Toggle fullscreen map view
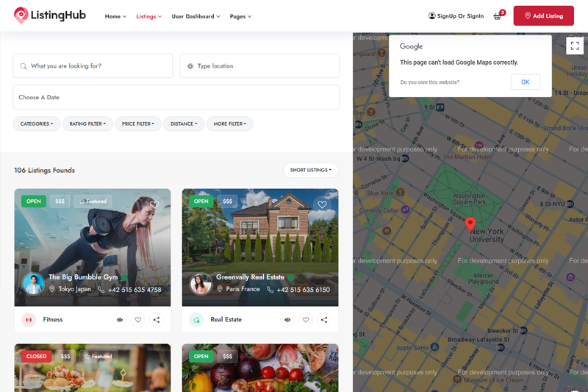Viewport: 588px width, 392px height. [575, 46]
